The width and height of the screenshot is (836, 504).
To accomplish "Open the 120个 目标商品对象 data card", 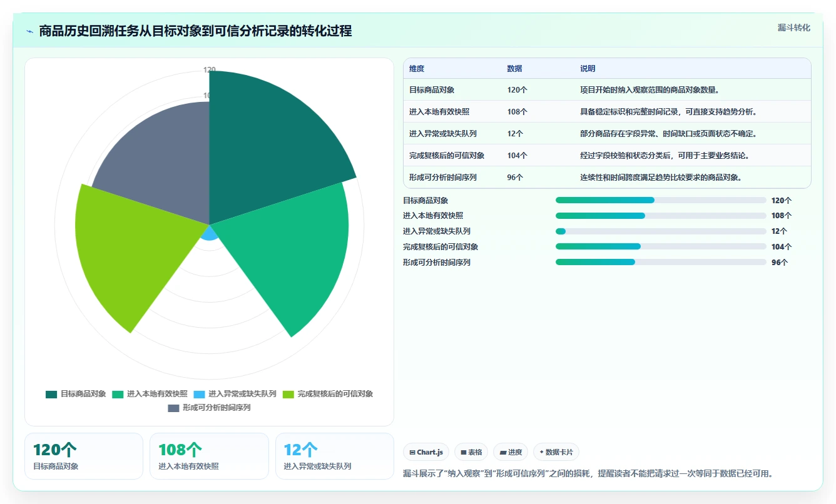I will point(84,456).
